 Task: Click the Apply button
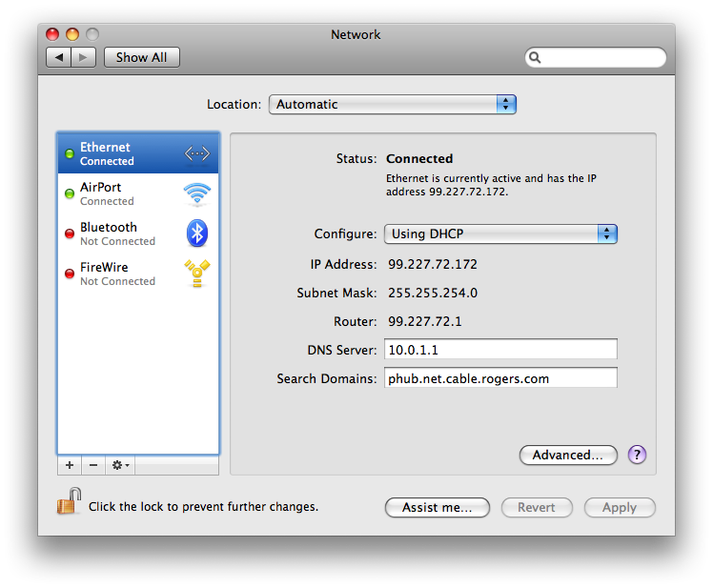620,507
